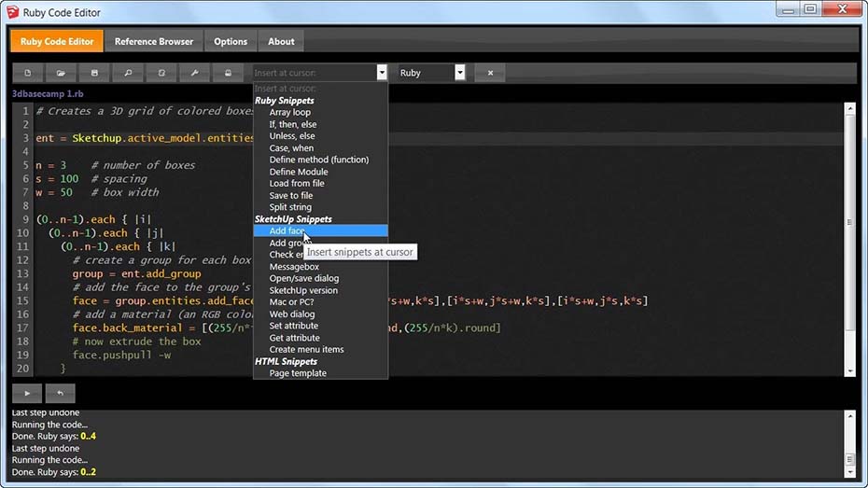Insert the Array loop snippet
868x488 pixels.
point(290,112)
